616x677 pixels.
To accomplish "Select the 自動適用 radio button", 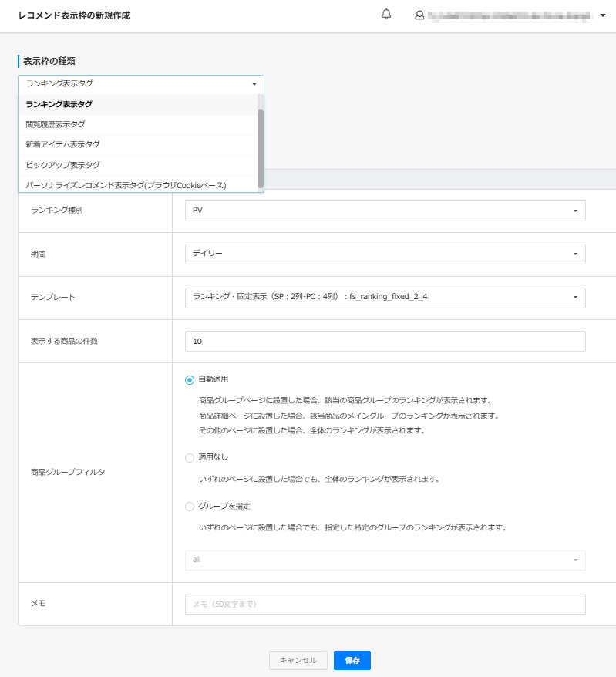I will [x=190, y=380].
